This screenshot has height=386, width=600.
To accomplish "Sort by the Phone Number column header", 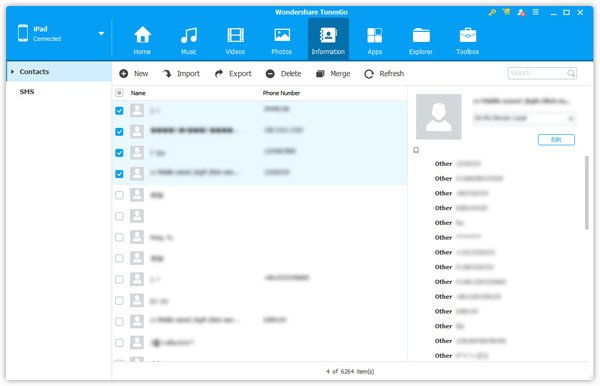I will coord(281,93).
